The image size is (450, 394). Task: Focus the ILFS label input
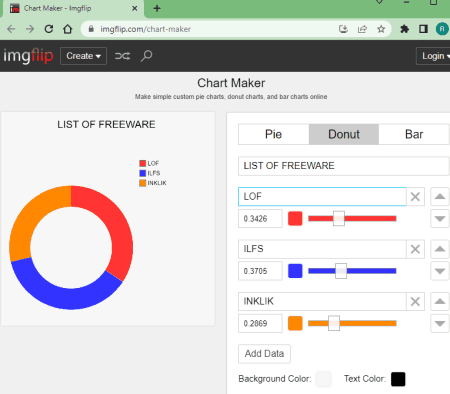click(x=322, y=249)
